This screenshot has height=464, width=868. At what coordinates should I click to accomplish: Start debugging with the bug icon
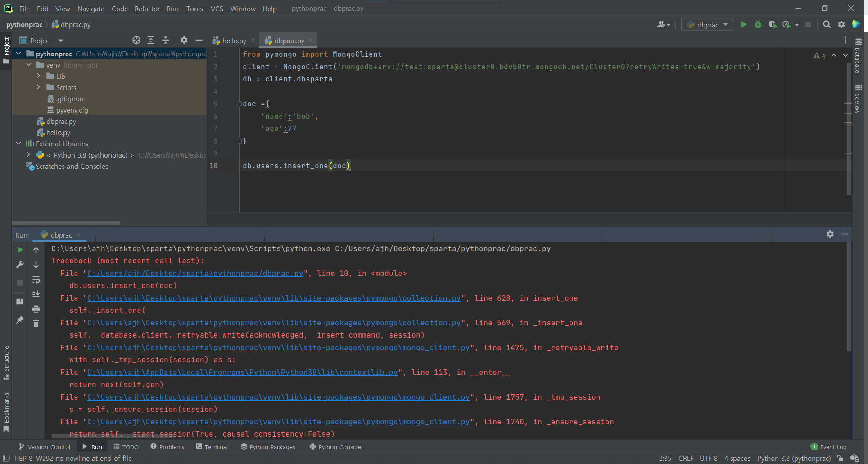758,25
